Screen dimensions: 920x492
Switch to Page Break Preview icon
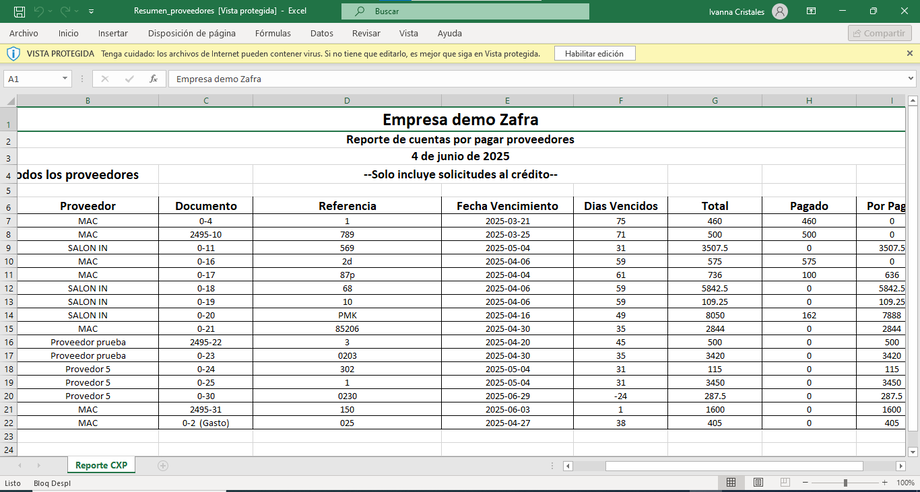785,483
